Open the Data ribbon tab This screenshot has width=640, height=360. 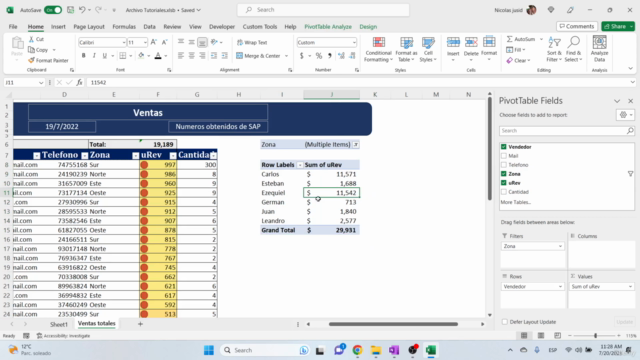149,27
